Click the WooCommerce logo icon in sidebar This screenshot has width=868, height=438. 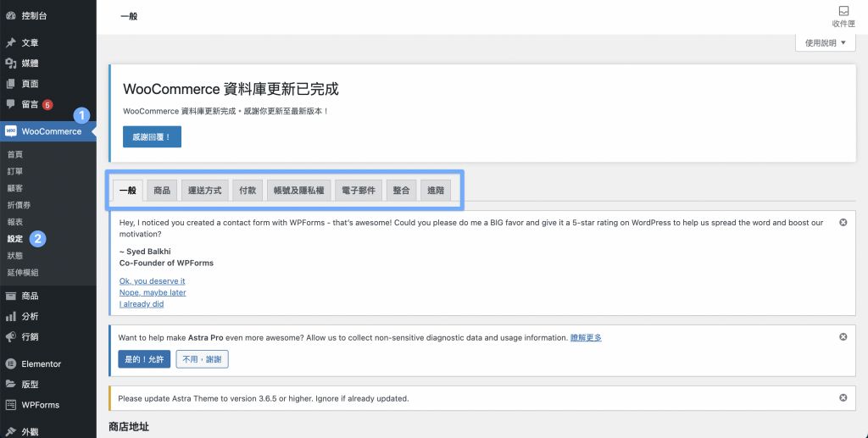pos(10,131)
